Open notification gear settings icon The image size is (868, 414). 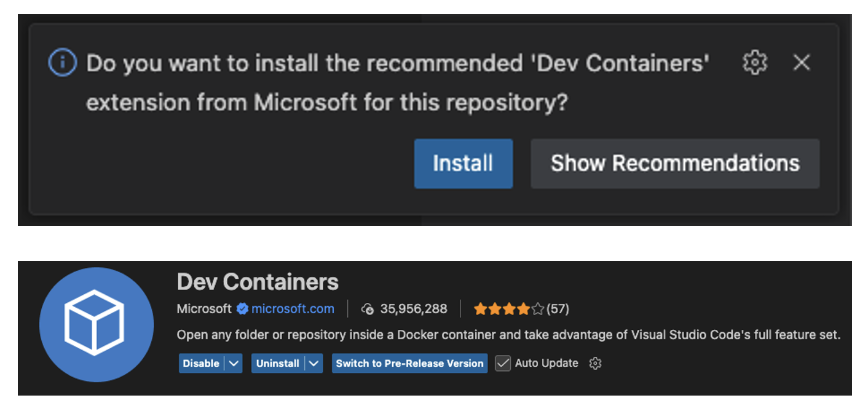pos(755,63)
